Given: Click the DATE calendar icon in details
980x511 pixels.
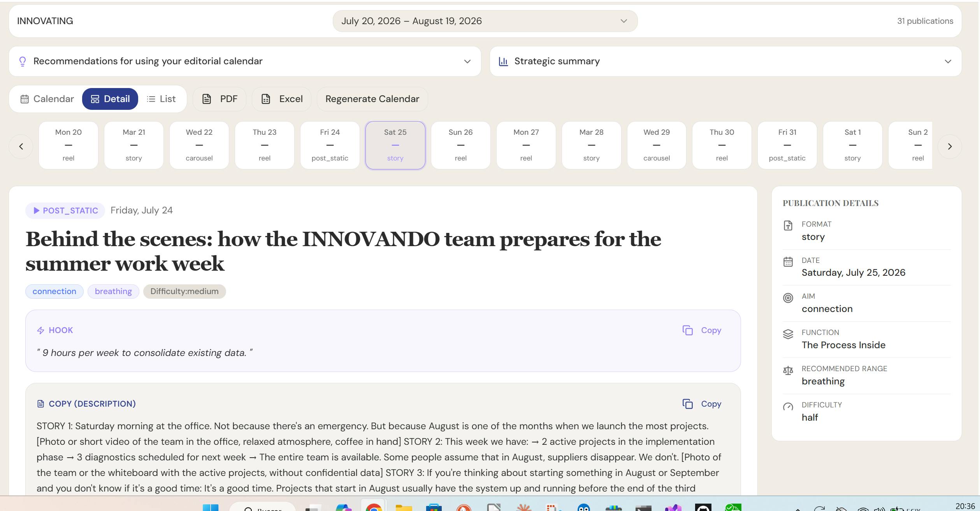Looking at the screenshot, I should (x=788, y=262).
